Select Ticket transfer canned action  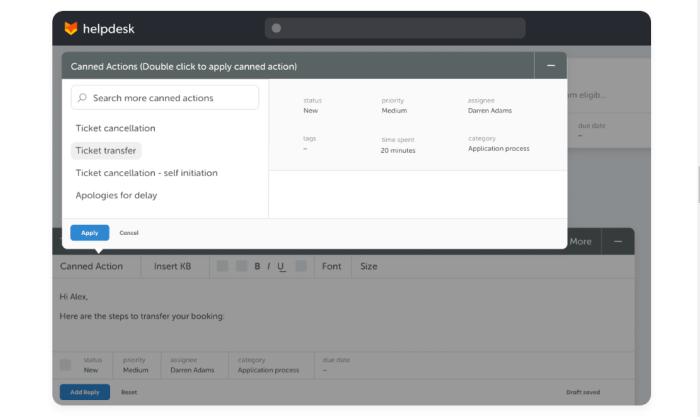(x=106, y=150)
